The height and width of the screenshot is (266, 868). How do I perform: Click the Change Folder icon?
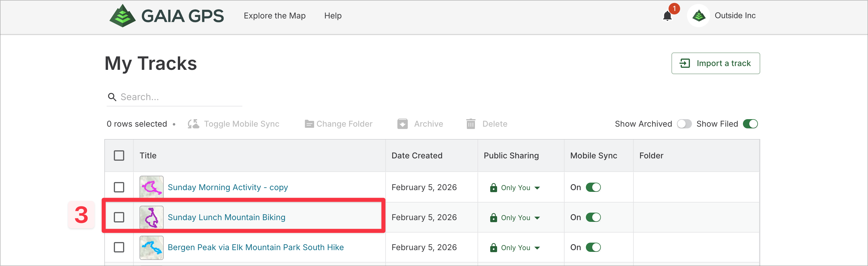coord(309,124)
